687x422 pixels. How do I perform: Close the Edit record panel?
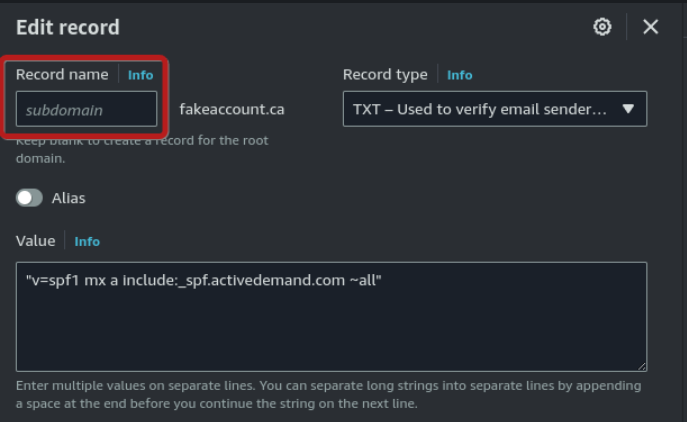pyautogui.click(x=651, y=27)
